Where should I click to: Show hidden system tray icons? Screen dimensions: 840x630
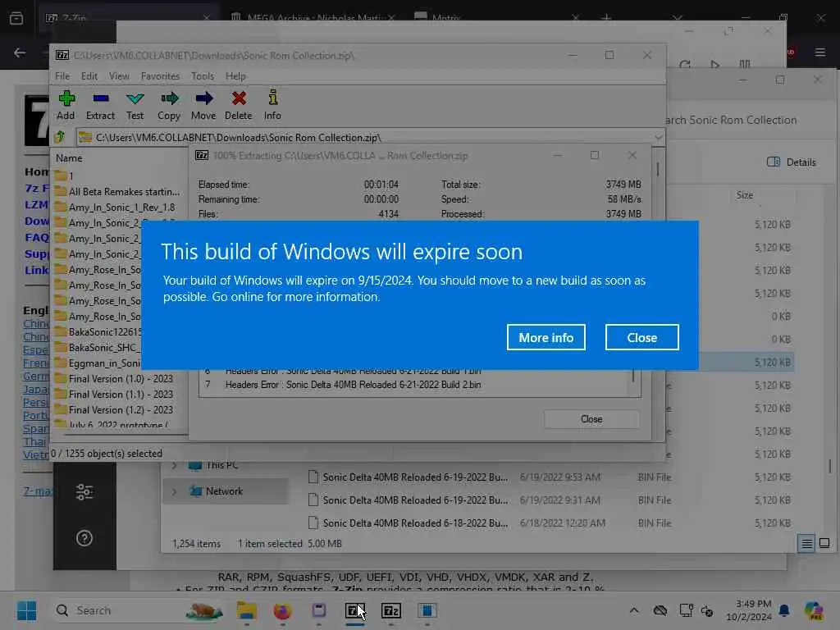click(x=634, y=610)
